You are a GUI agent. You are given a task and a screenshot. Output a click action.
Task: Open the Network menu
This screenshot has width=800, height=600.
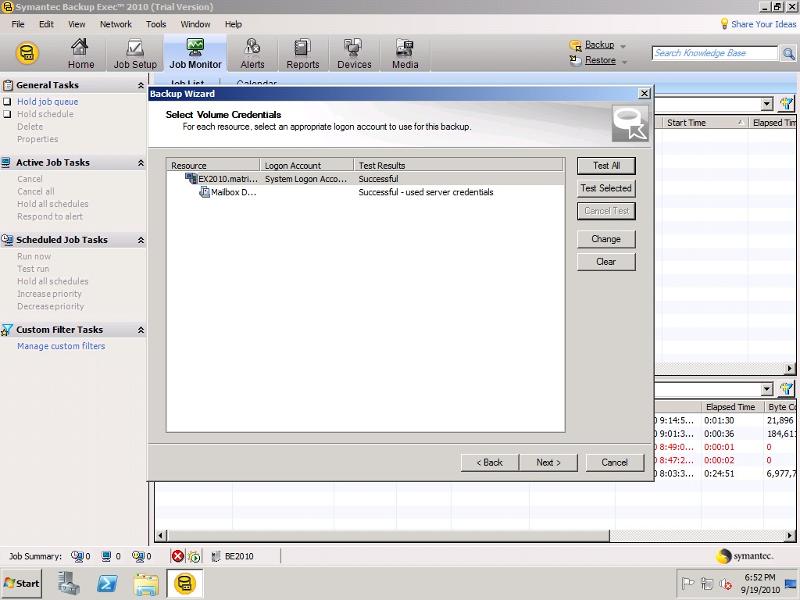(116, 24)
